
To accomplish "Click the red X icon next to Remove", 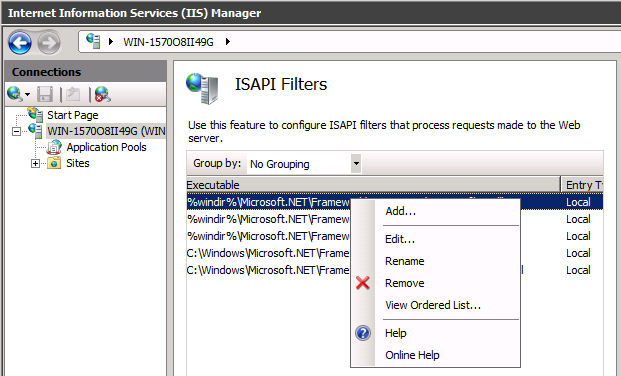I will (x=362, y=283).
